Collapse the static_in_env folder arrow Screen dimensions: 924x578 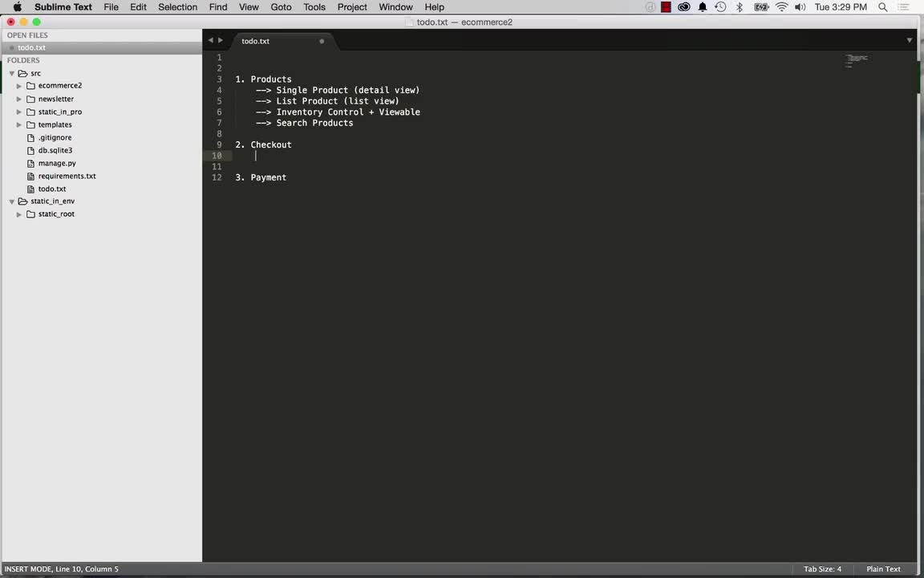click(x=12, y=201)
